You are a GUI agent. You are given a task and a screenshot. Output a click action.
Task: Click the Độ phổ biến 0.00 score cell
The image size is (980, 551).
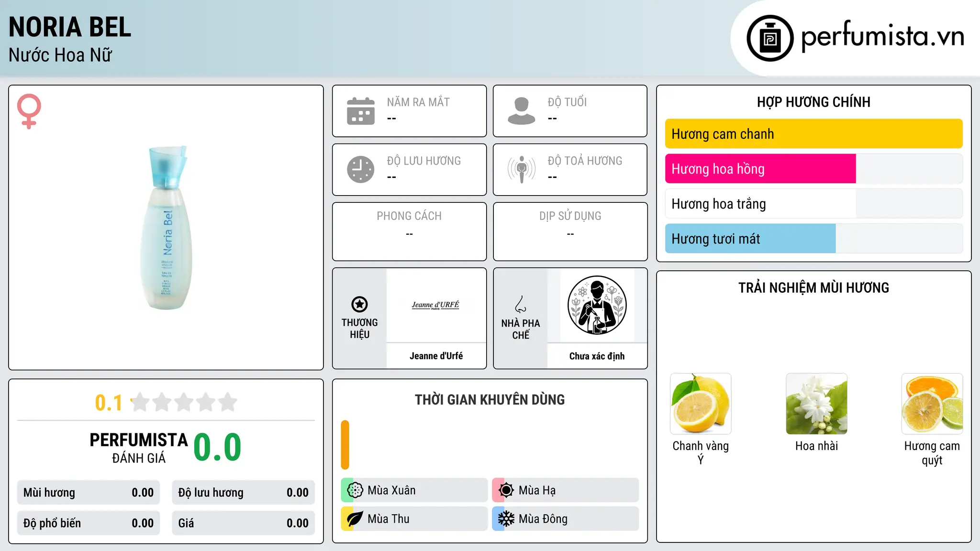[x=89, y=523]
